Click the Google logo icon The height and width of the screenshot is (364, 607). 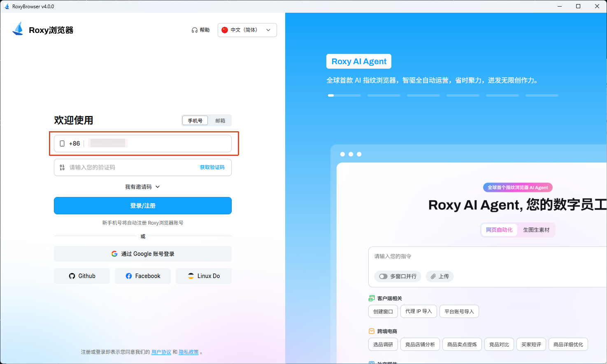pos(114,254)
